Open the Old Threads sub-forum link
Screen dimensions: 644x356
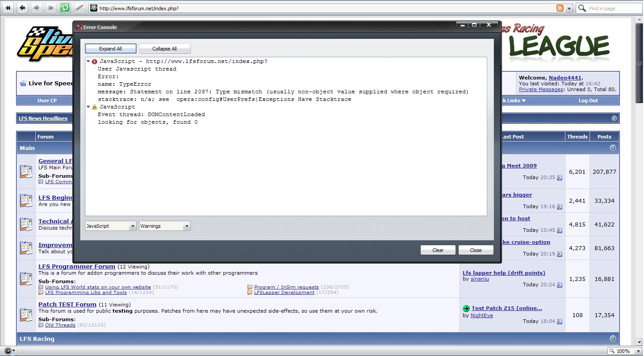[x=60, y=325]
